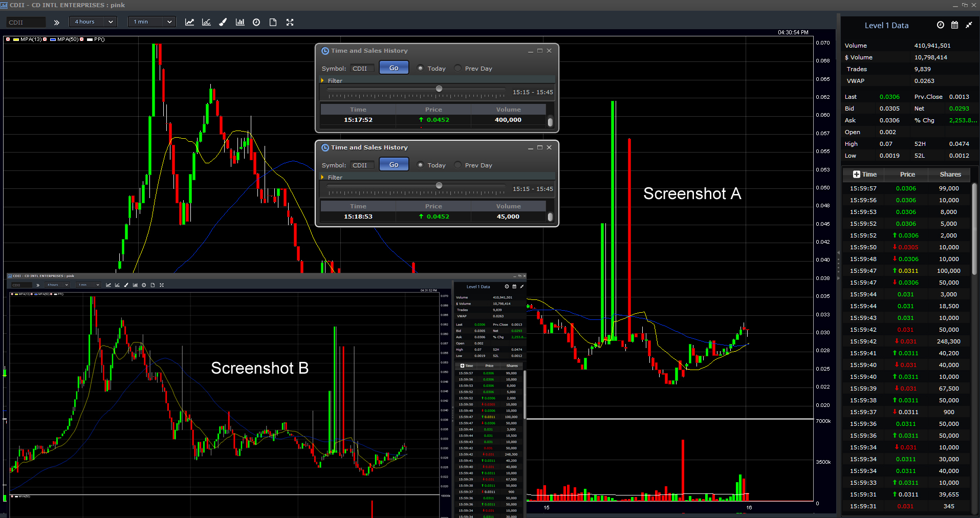Click the fullscreen expand arrows icon
Screen dimensions: 980x518
[290, 22]
